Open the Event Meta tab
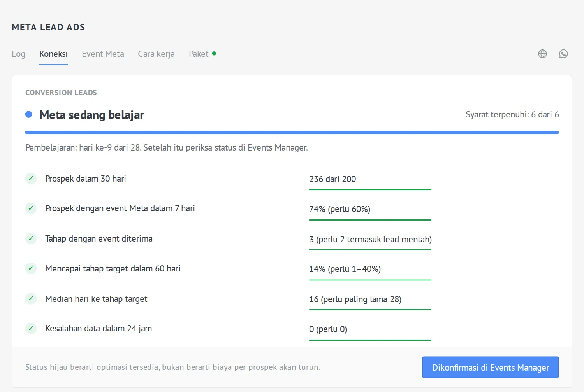 pos(103,54)
